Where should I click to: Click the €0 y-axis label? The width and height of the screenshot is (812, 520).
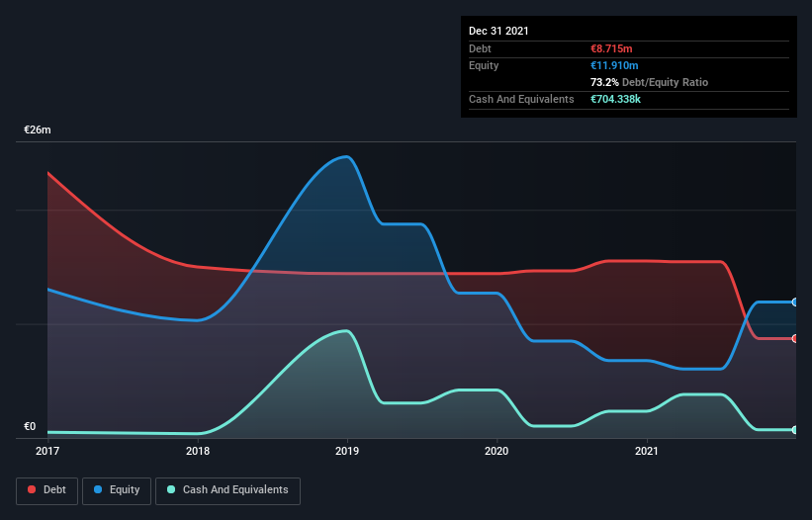coord(30,426)
